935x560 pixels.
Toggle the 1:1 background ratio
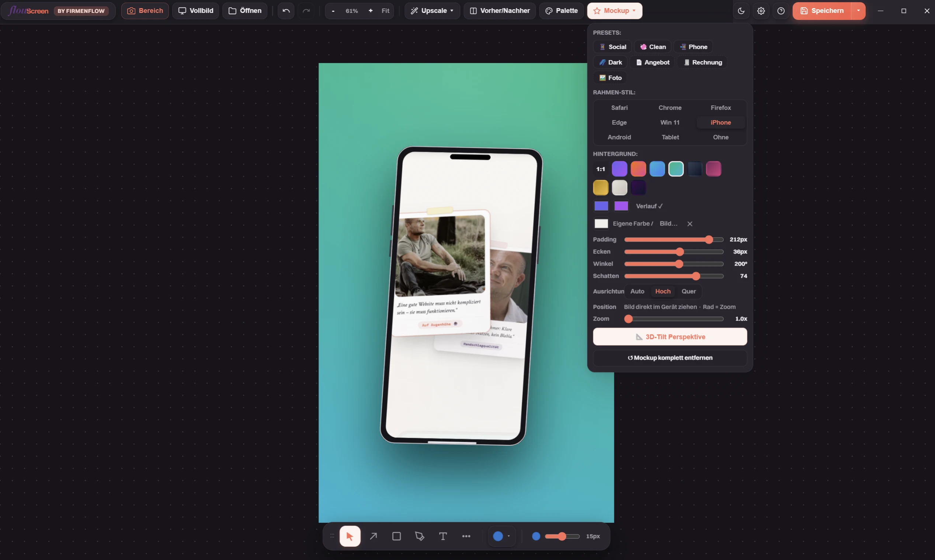601,169
